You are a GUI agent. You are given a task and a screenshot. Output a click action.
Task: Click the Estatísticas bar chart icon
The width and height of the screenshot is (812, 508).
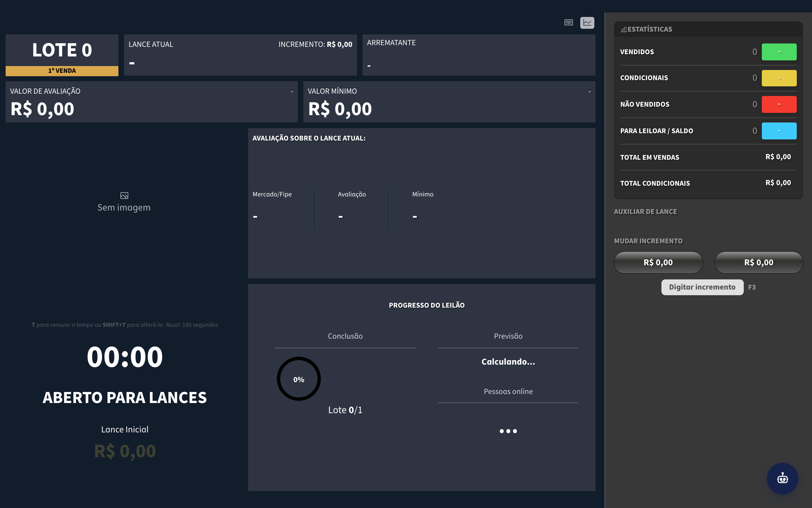click(x=624, y=30)
